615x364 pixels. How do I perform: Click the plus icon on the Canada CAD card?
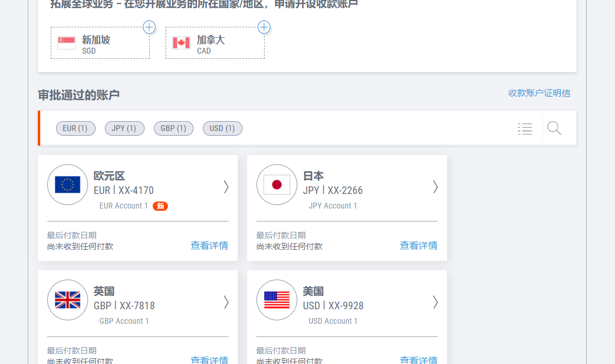[264, 27]
